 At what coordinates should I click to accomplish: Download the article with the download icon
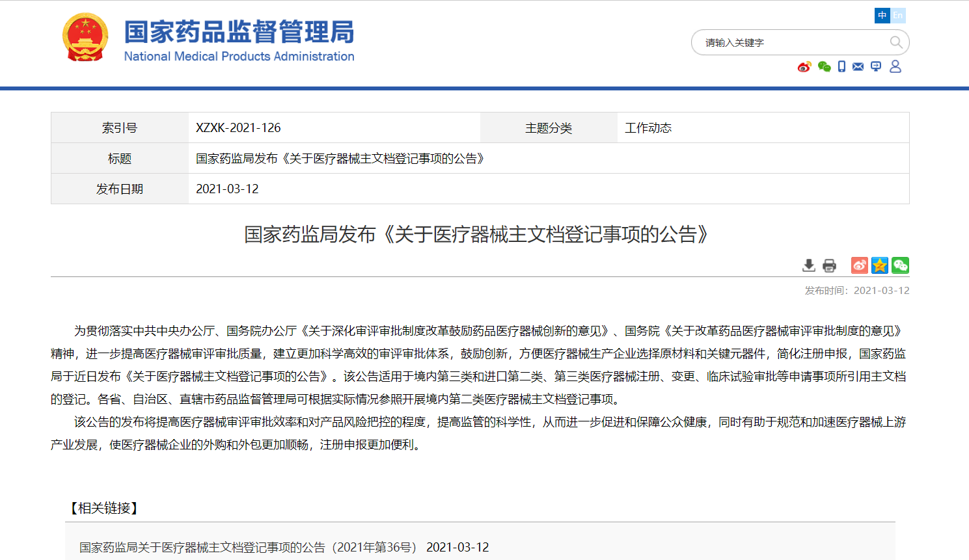(x=809, y=265)
